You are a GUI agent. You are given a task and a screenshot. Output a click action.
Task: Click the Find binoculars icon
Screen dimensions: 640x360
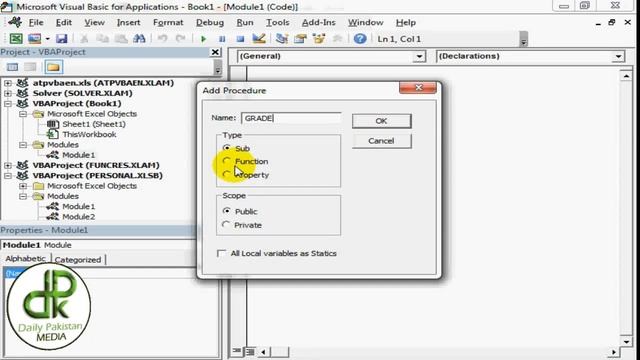point(139,39)
